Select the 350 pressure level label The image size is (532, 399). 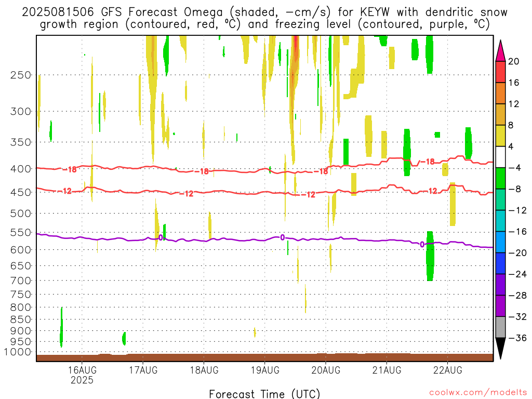21,142
